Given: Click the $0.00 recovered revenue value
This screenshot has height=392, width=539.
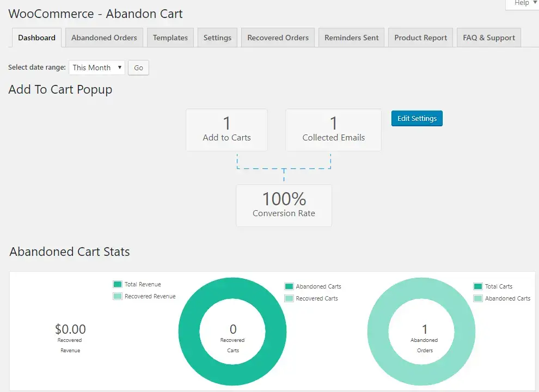Looking at the screenshot, I should 70,329.
